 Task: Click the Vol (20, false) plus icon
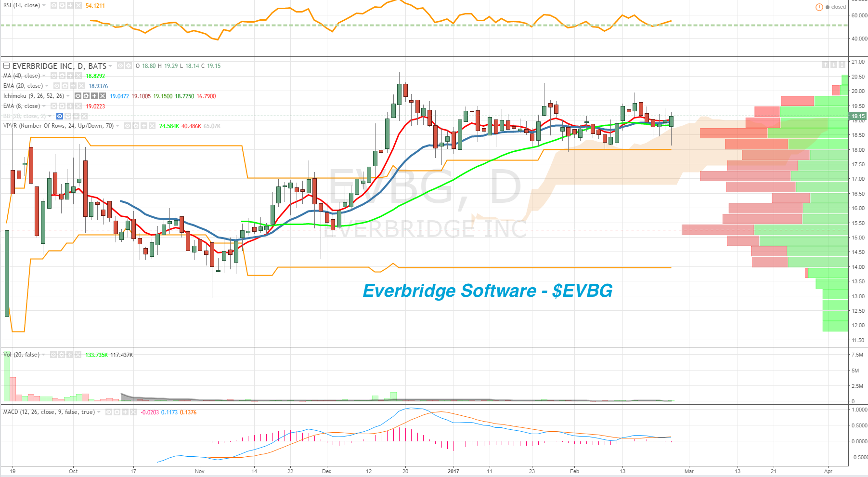coord(70,355)
